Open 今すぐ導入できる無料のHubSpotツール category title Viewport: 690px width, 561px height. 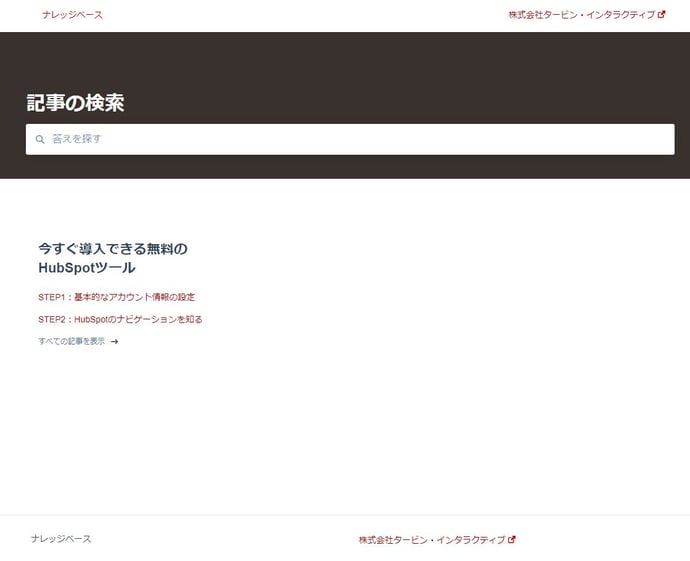112,248
